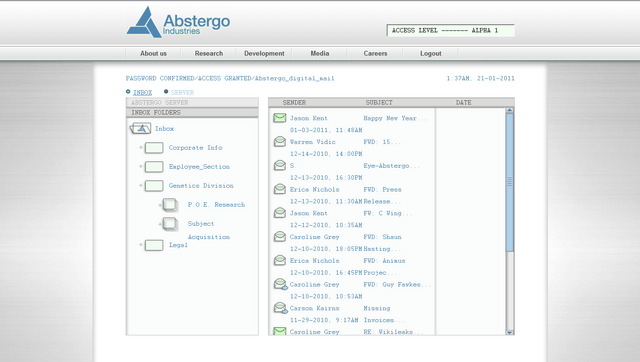Click the Legal folder icon
This screenshot has width=640, height=362.
coord(154,245)
